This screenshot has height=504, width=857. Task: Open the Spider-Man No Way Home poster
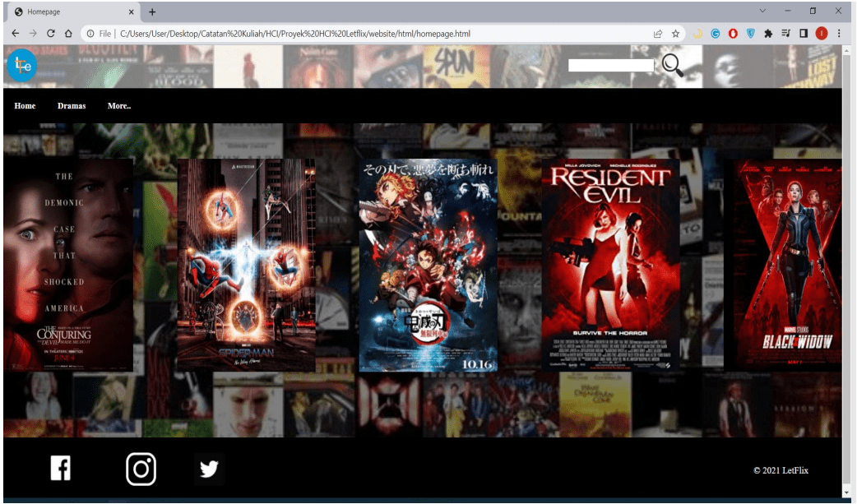246,265
